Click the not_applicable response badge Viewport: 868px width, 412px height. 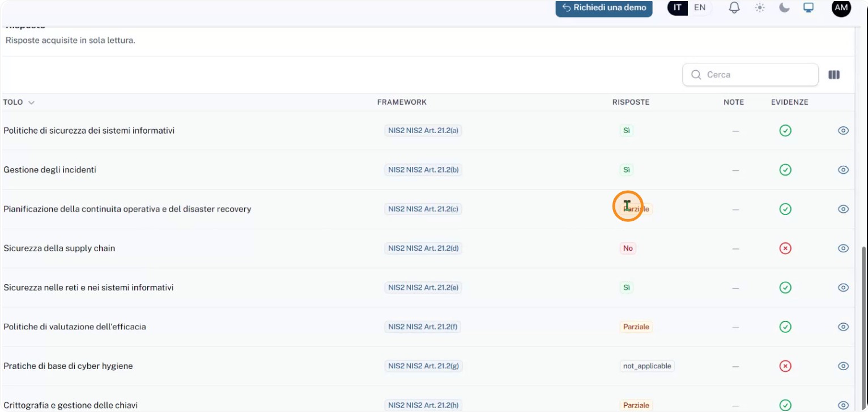point(647,366)
